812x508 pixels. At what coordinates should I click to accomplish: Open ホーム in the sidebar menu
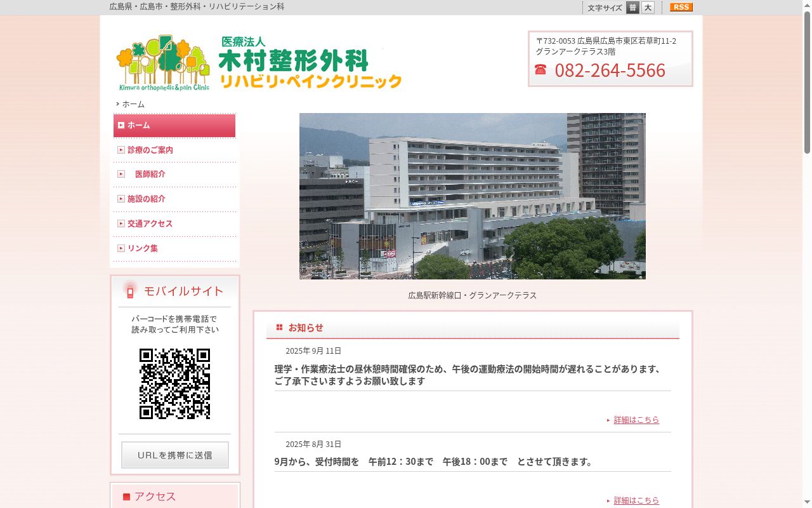[x=174, y=125]
